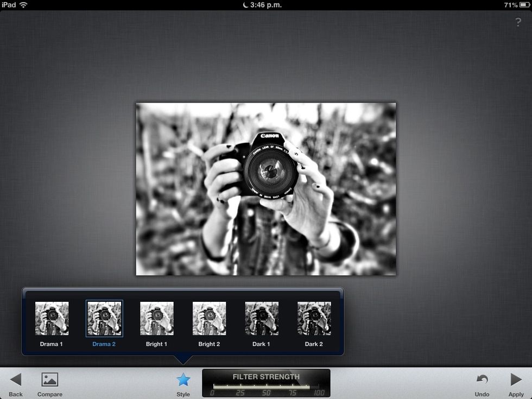Select the Drama 2 style thumbnail
This screenshot has height=399, width=532.
click(x=104, y=318)
